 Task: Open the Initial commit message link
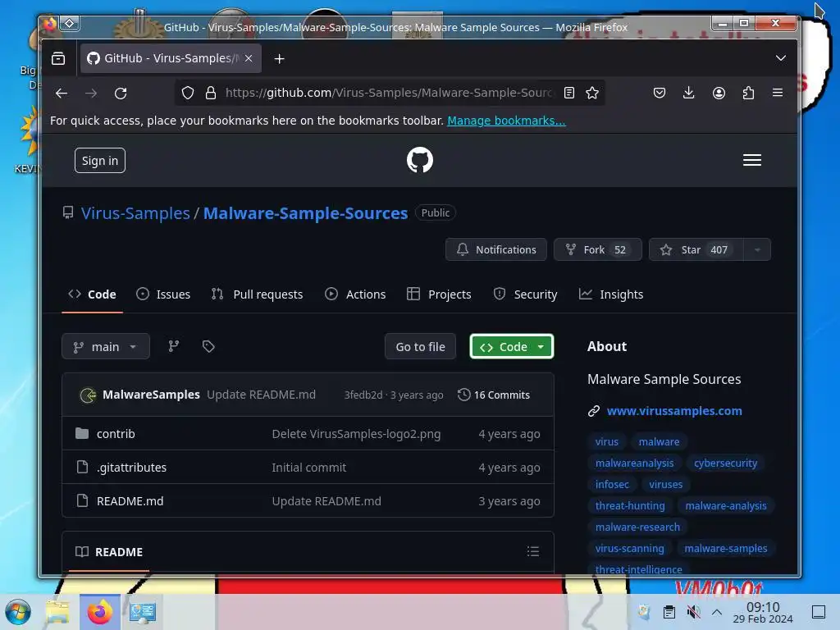point(309,468)
